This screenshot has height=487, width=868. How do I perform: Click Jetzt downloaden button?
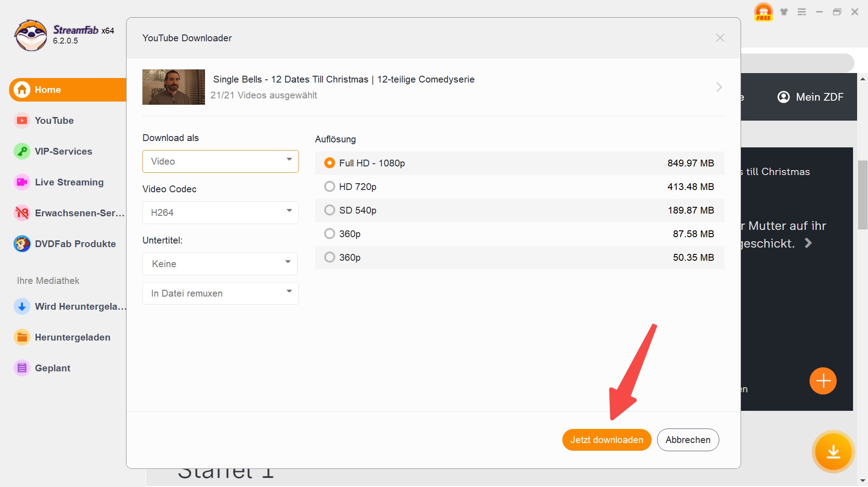pos(607,440)
